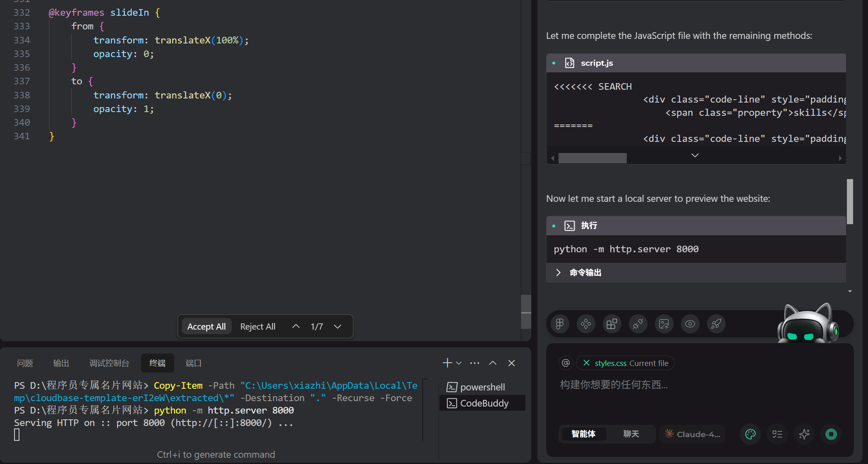The image size is (868, 464).
Task: Click the Figma integration icon
Action: [x=560, y=324]
